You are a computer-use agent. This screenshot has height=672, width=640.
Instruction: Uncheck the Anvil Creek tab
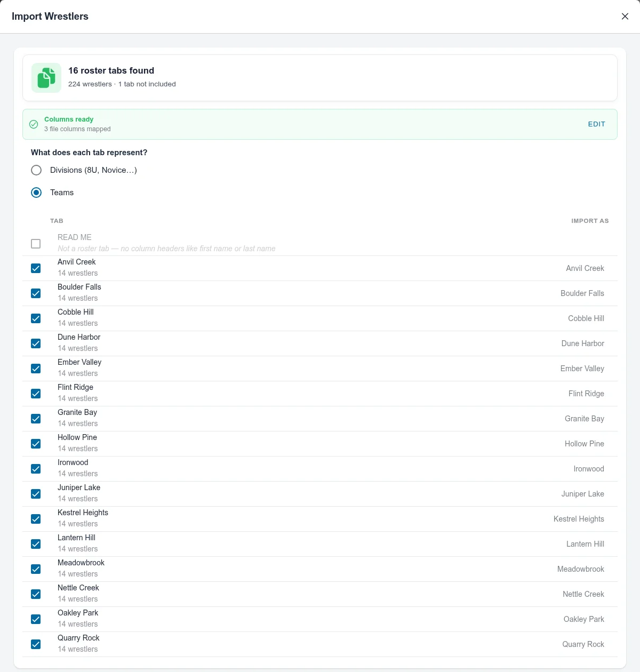point(36,268)
